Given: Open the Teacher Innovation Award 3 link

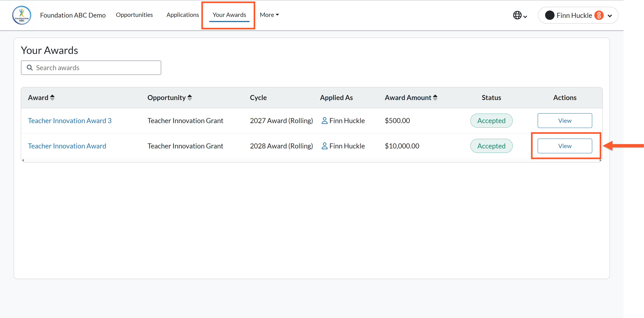Looking at the screenshot, I should click(69, 121).
